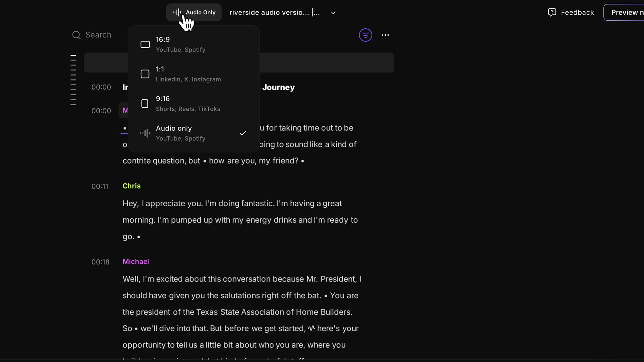Viewport: 644px width, 362px height.
Task: Open the three-dot more options menu
Action: [x=385, y=35]
